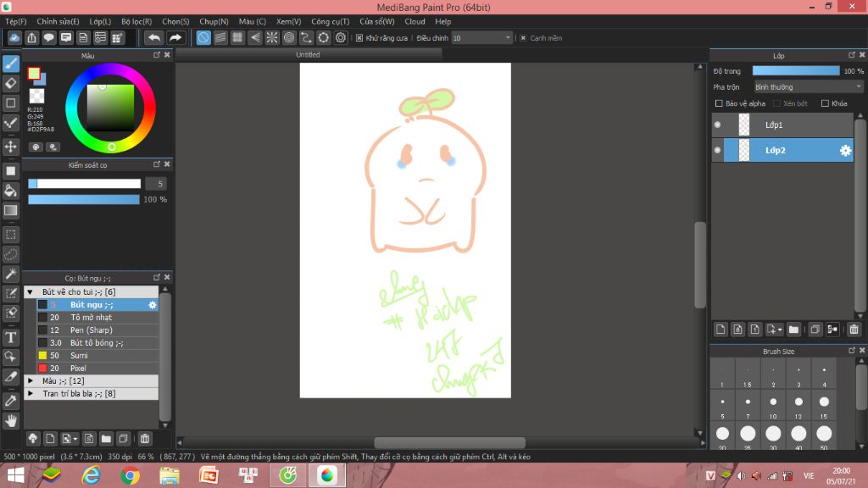Image resolution: width=868 pixels, height=488 pixels.
Task: Toggle Khử răng cưa checkbox
Action: click(359, 37)
